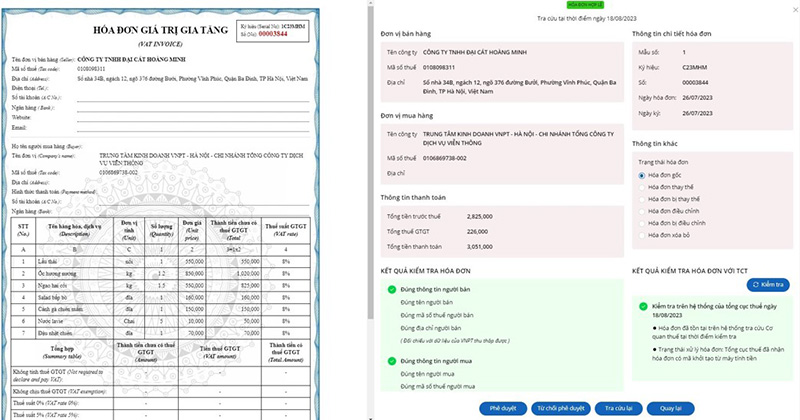Click the Tra cứu lại button
800x420 pixels.
[618, 408]
